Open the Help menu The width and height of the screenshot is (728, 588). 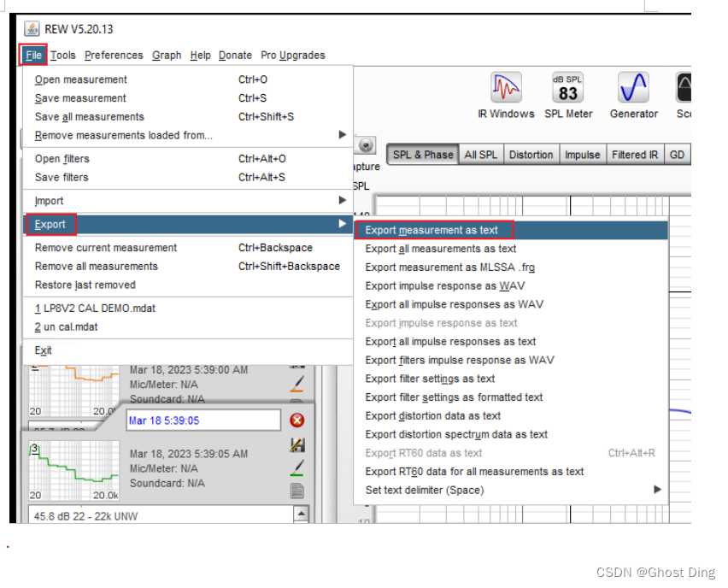pos(200,55)
